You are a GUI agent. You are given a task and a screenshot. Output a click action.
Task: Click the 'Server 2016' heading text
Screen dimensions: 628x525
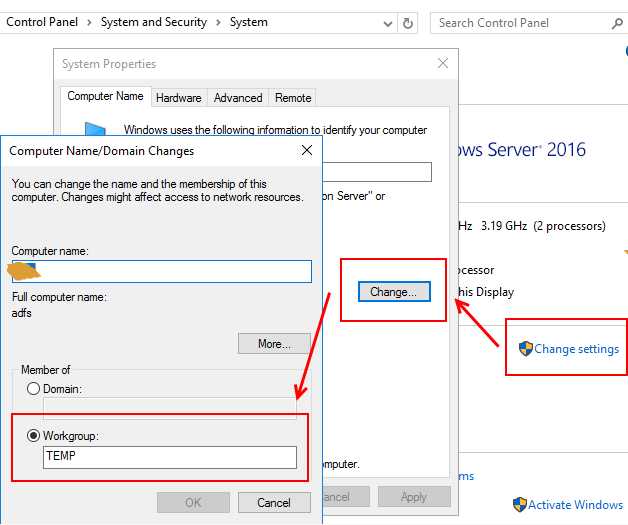click(x=537, y=150)
